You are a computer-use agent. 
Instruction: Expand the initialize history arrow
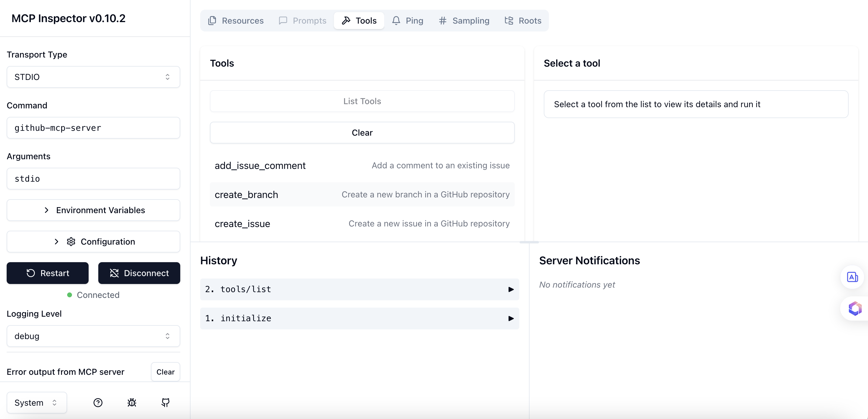click(x=511, y=318)
